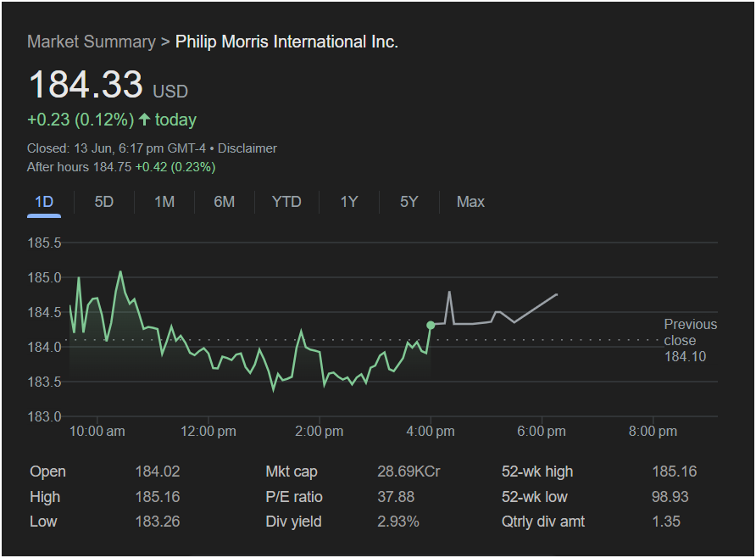Click the 8:00 pm axis label
756x558 pixels.
(653, 431)
